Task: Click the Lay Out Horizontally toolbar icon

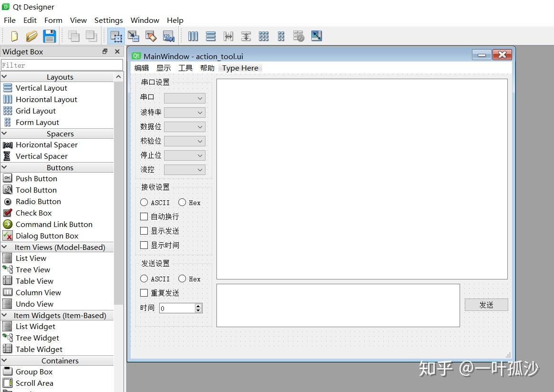Action: tap(193, 36)
